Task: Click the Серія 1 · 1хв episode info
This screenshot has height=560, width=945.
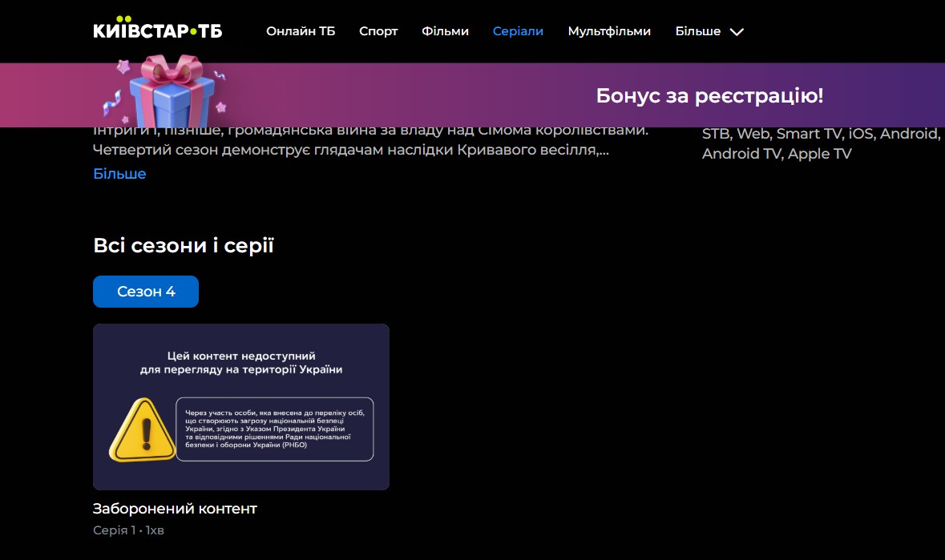Action: tap(128, 530)
